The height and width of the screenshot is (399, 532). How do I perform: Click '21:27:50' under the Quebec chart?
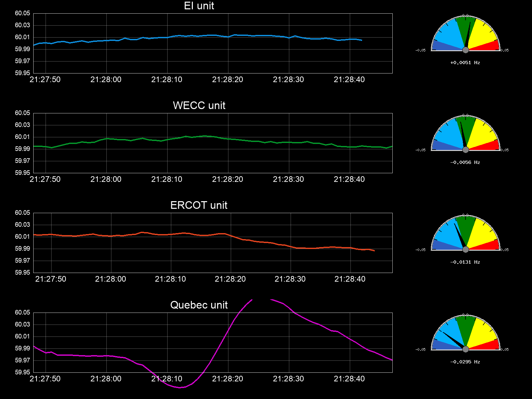(x=45, y=379)
